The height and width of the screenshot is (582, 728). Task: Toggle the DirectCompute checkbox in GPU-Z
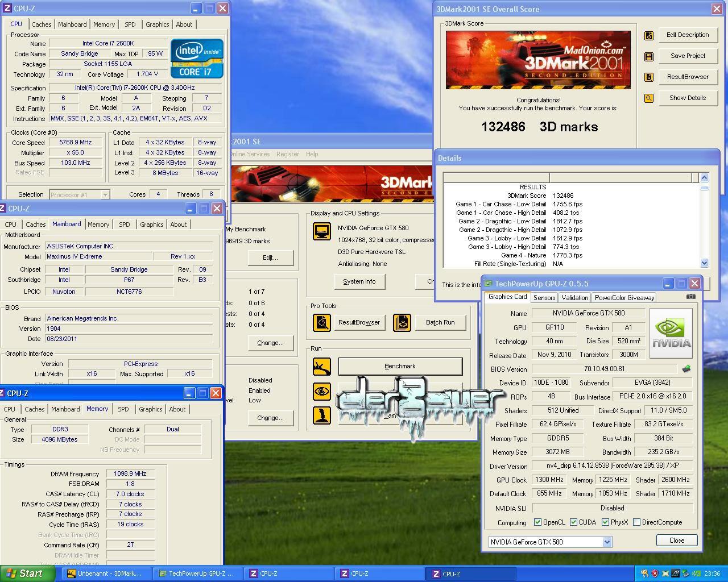click(636, 522)
